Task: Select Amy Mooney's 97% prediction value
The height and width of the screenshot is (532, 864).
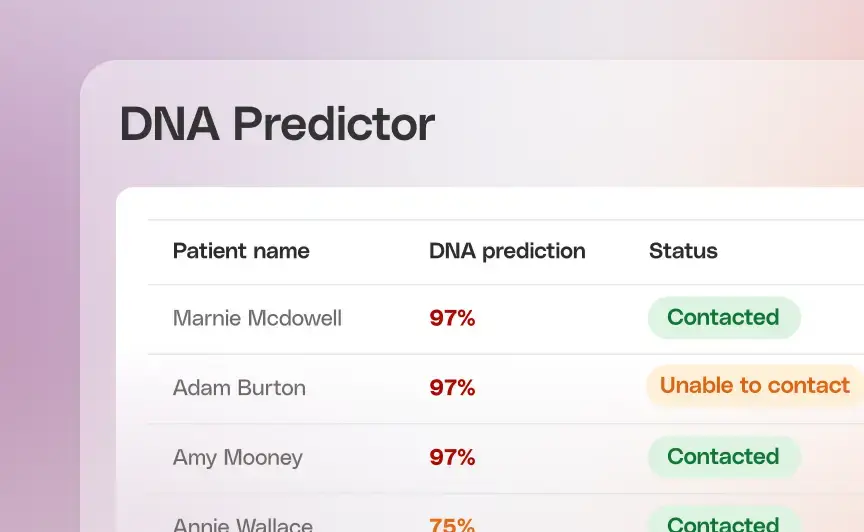Action: click(x=452, y=457)
